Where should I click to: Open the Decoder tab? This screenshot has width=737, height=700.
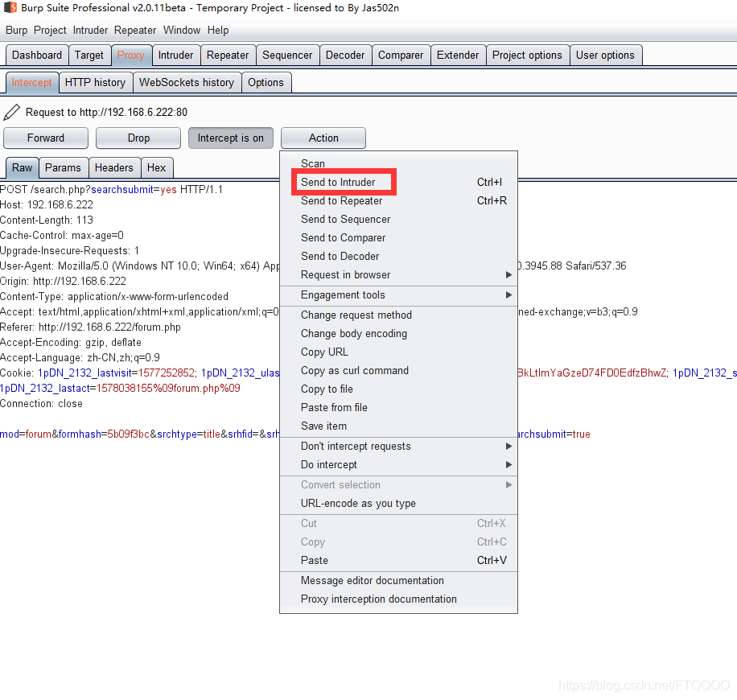point(345,56)
